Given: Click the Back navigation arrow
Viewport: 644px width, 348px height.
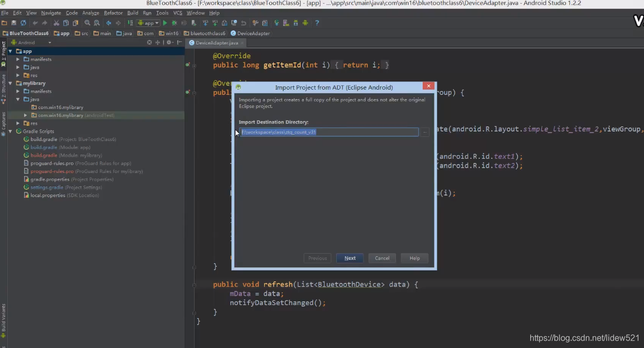Looking at the screenshot, I should pyautogui.click(x=109, y=23).
